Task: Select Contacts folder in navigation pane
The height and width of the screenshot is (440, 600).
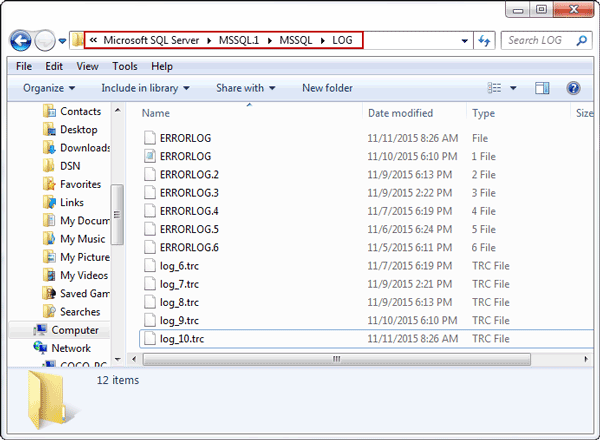Action: [72, 111]
